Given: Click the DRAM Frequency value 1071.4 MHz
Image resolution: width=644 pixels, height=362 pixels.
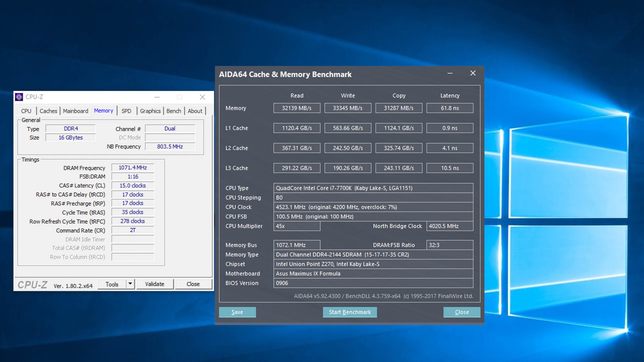Looking at the screenshot, I should (x=133, y=168).
